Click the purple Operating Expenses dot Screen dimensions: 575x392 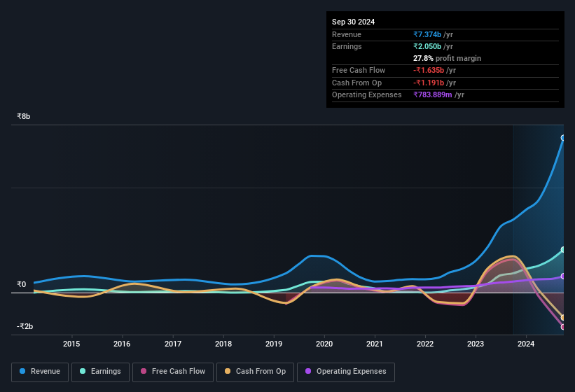(308, 371)
